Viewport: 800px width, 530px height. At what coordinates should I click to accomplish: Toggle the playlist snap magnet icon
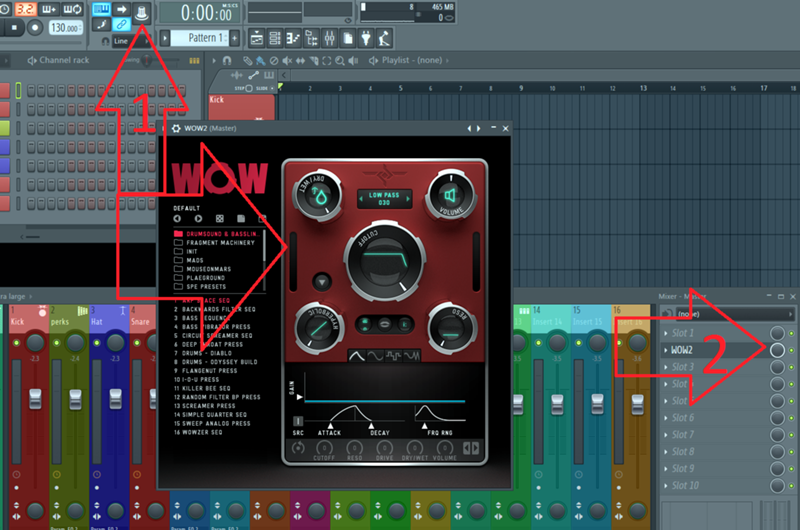pos(227,61)
